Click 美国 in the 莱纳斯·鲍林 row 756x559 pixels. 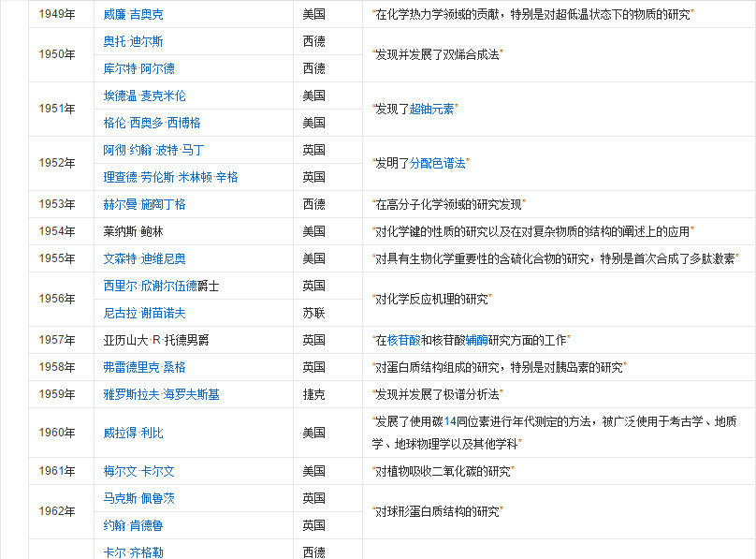313,231
